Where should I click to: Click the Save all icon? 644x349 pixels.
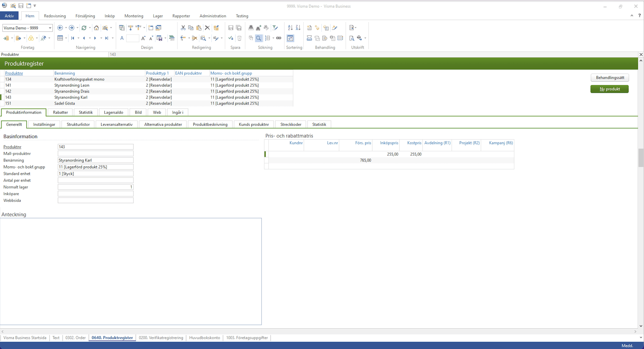click(239, 28)
